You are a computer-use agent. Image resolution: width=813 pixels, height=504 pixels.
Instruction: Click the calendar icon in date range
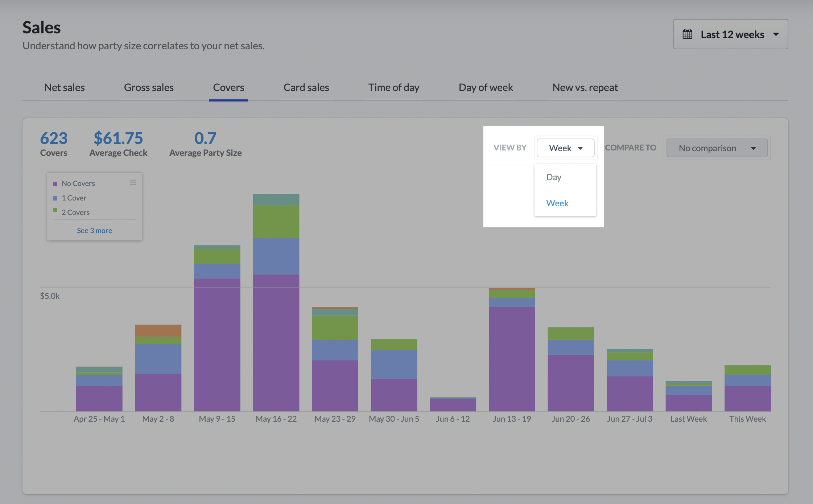(x=687, y=34)
